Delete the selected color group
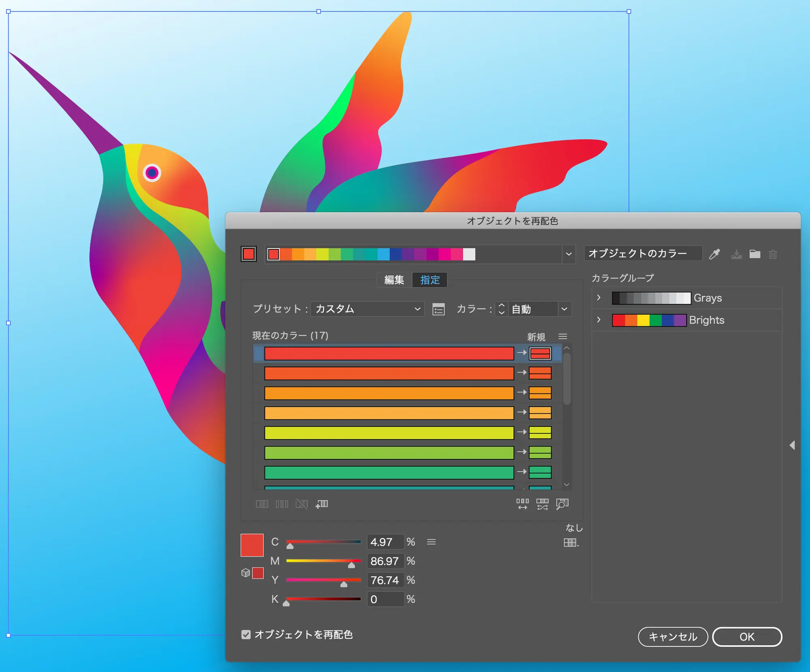 click(773, 254)
